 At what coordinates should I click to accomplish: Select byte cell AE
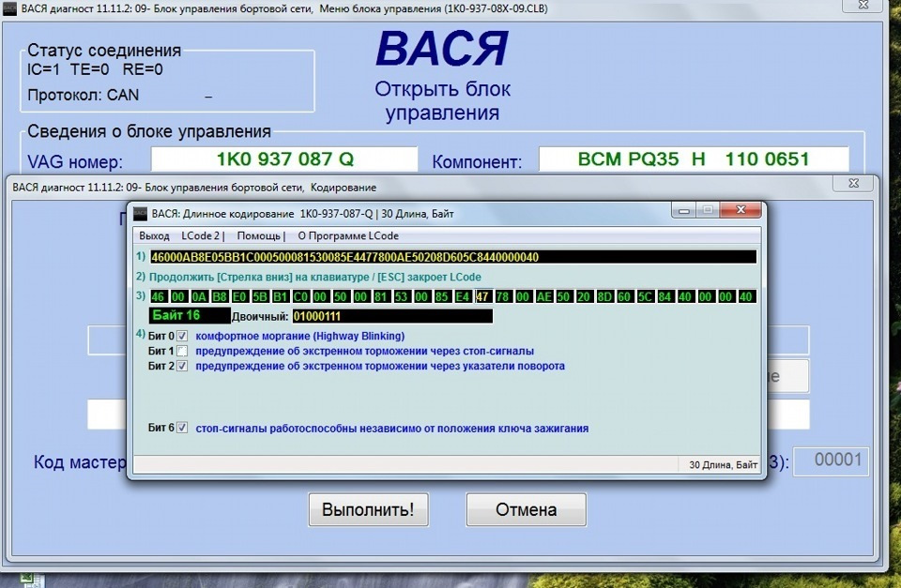point(543,297)
